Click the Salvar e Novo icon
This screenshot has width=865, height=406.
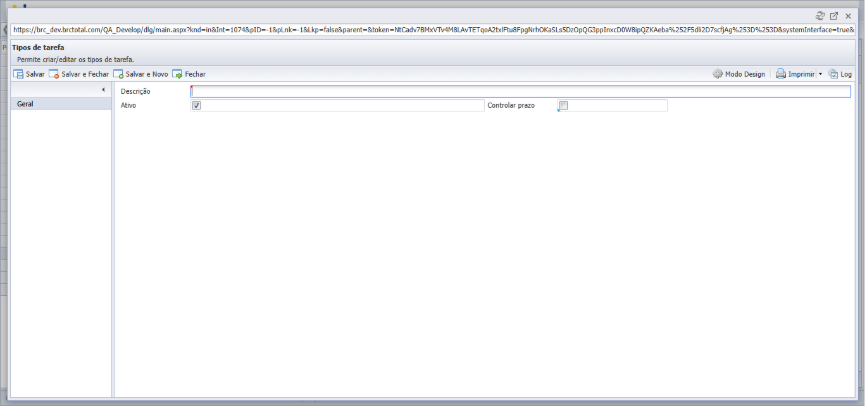pyautogui.click(x=118, y=74)
